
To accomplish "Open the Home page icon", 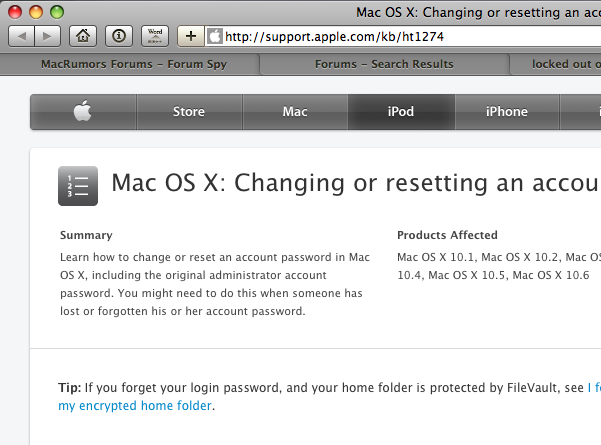I will point(83,36).
